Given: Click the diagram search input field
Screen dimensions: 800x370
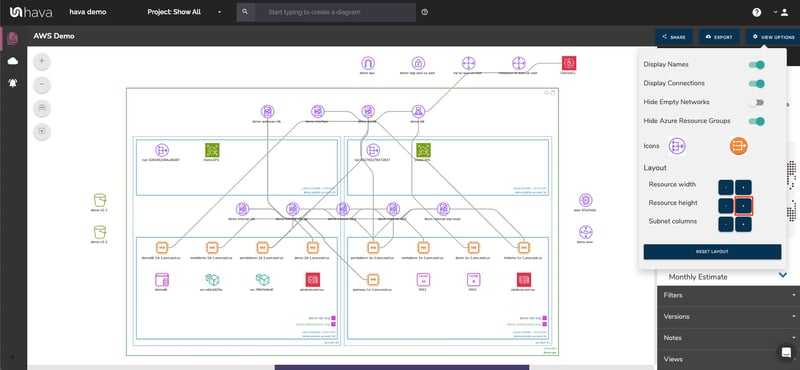Looking at the screenshot, I should 335,12.
